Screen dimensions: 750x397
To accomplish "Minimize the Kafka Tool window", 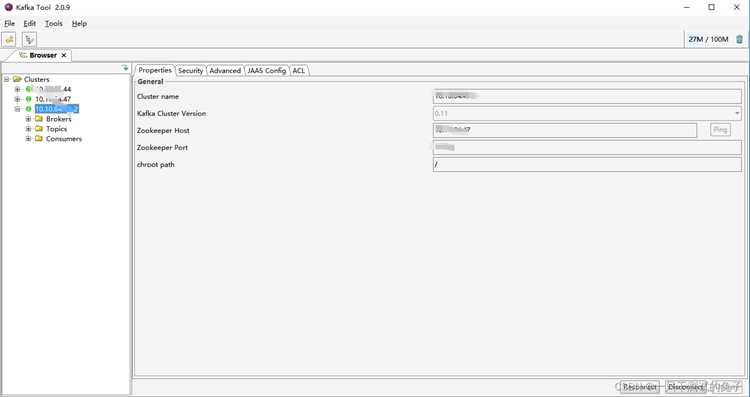I will point(687,7).
